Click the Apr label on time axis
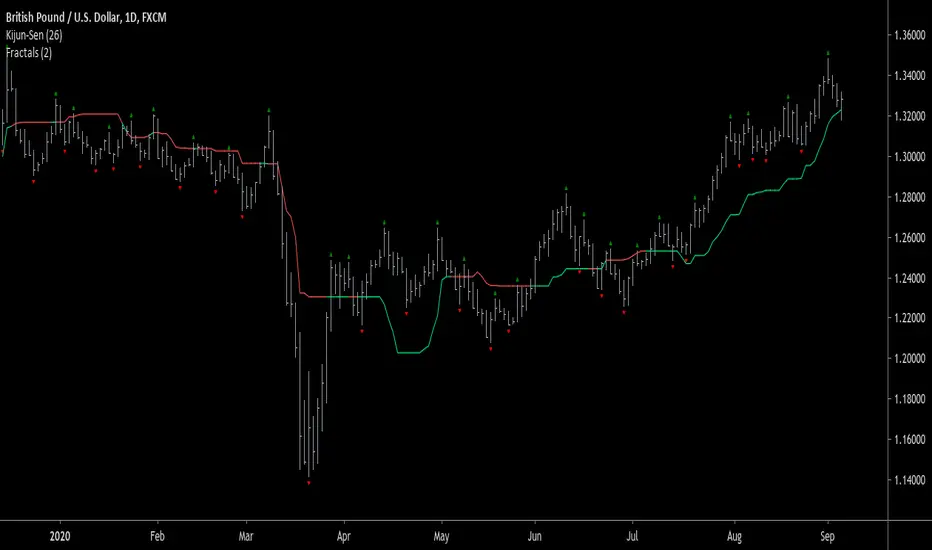 pos(344,536)
